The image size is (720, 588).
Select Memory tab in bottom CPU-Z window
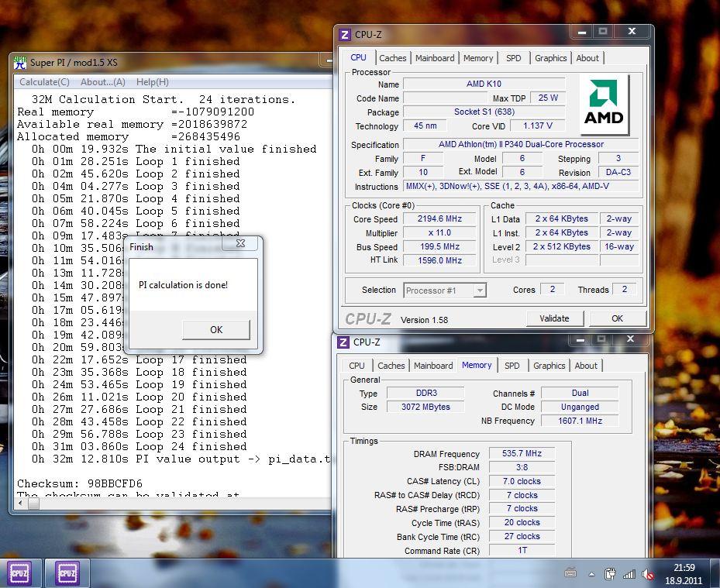[x=477, y=365]
